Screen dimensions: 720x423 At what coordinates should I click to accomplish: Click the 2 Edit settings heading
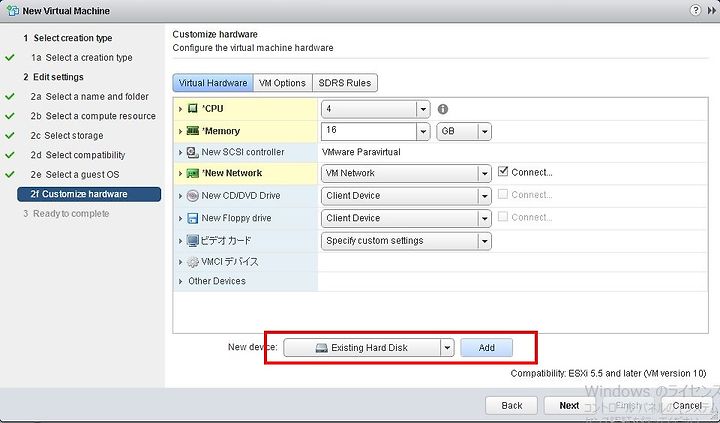(53, 77)
